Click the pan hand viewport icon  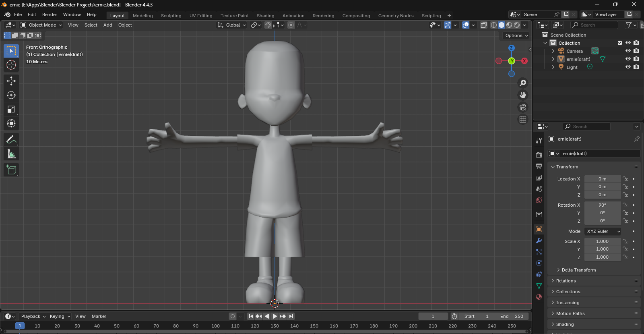pos(523,95)
